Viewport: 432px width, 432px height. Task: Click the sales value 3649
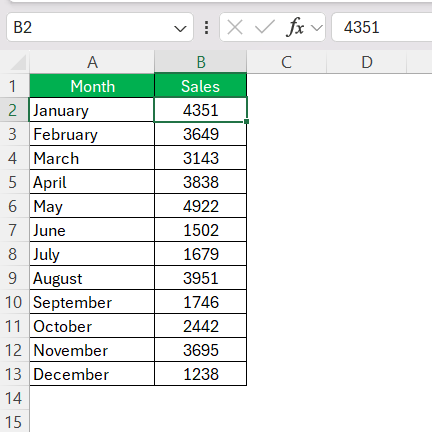(x=201, y=134)
